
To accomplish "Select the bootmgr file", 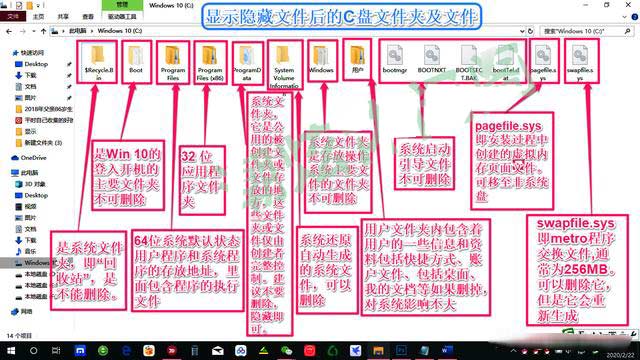I will pos(395,60).
